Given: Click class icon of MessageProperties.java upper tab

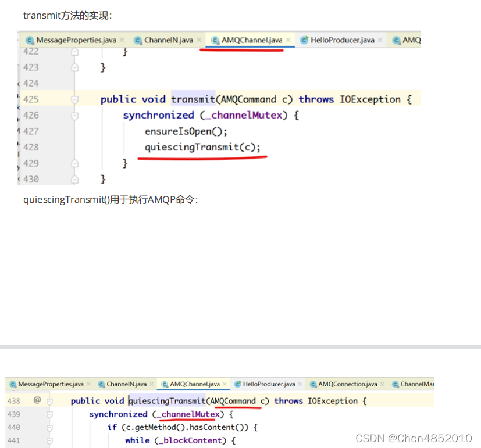Looking at the screenshot, I should click(30, 40).
